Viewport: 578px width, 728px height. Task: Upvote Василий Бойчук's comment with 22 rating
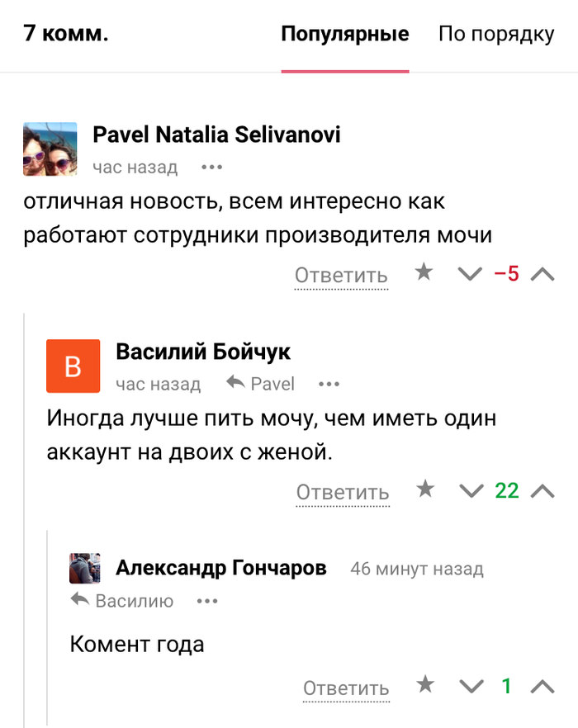pos(542,492)
